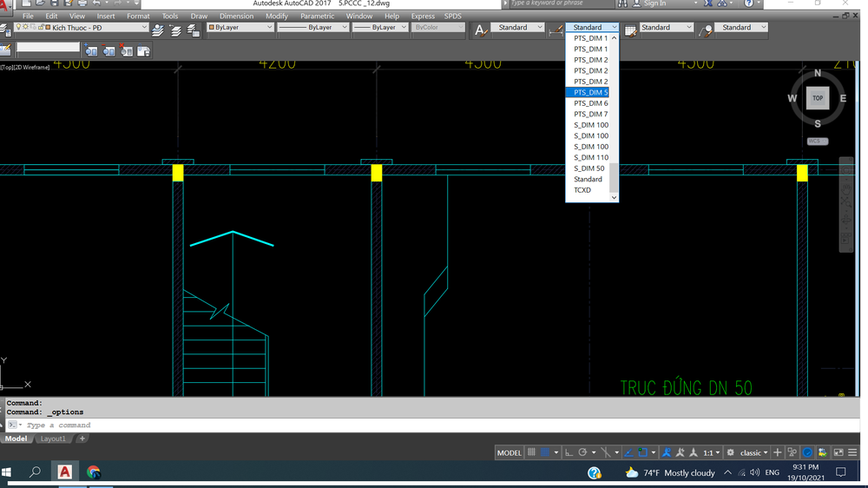
Task: Open the Text Style manager icon
Action: 480,29
